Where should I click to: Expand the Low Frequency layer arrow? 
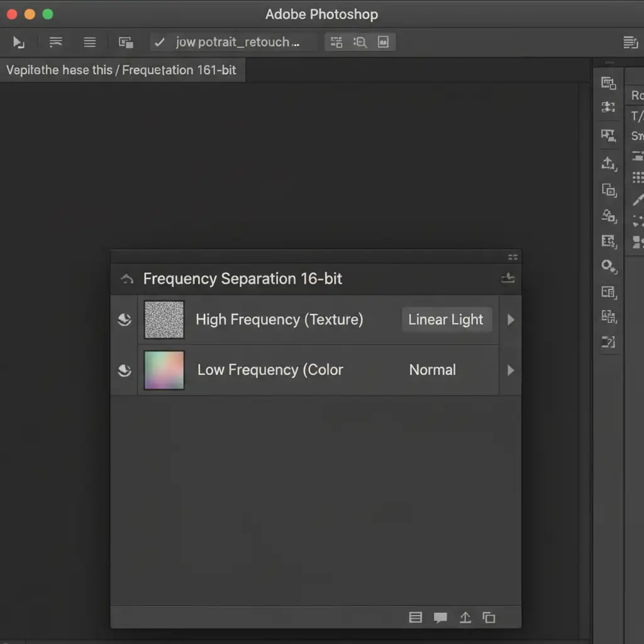tap(511, 370)
